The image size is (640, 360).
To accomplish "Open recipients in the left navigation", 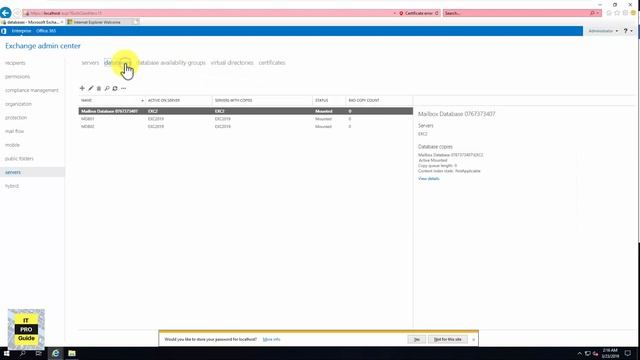I will [15, 63].
